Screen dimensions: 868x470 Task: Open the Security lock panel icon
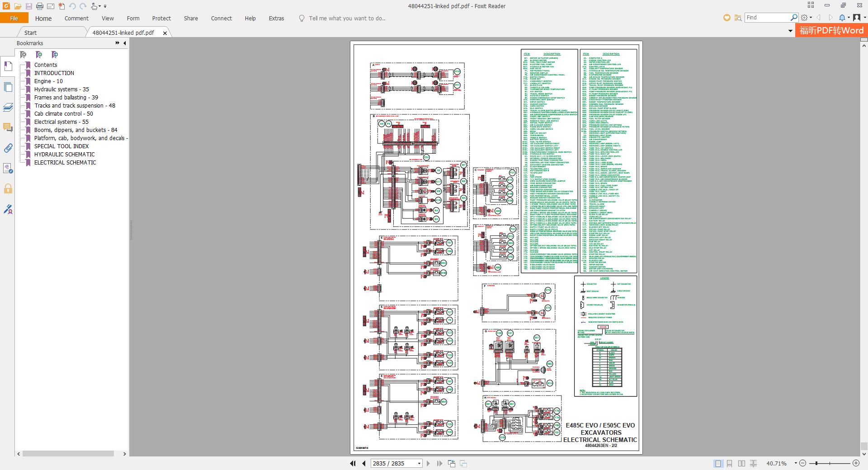[8, 189]
